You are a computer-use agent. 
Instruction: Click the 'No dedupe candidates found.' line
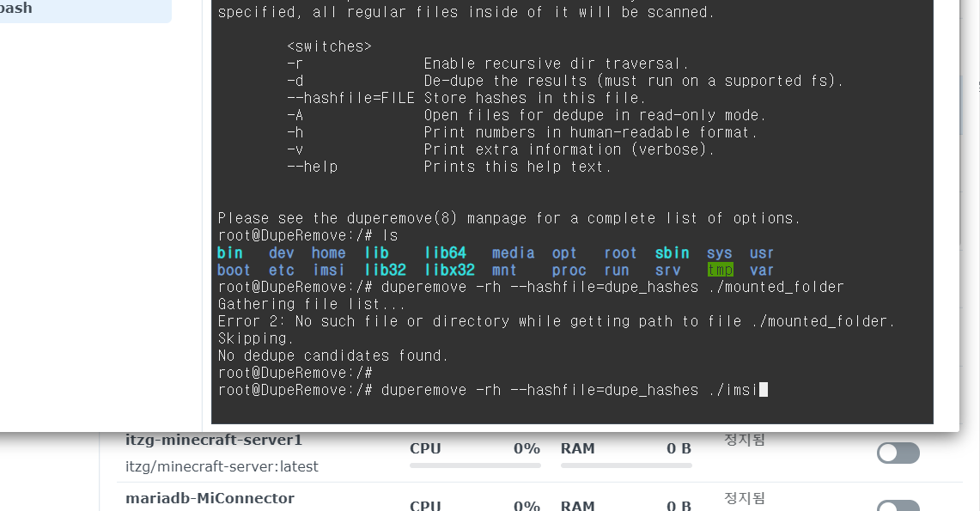[x=333, y=356]
